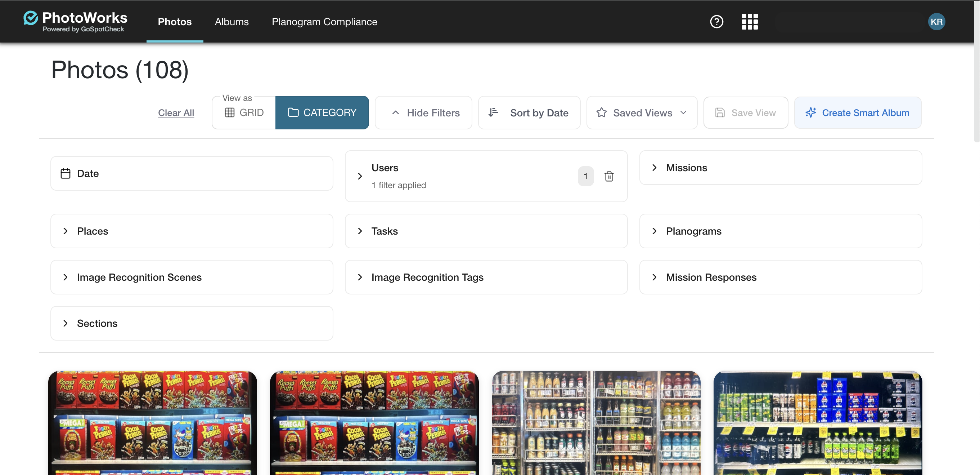This screenshot has width=980, height=475.
Task: Switch view to GRID
Action: pyautogui.click(x=244, y=112)
